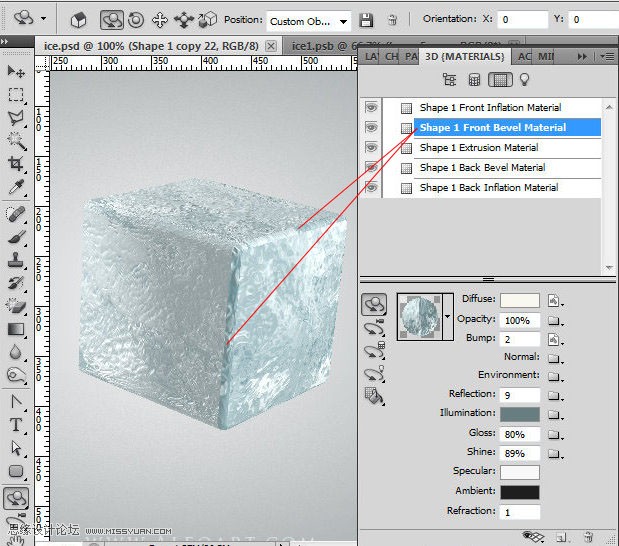Filter 3D panel by whole scene
This screenshot has width=619, height=546.
449,80
